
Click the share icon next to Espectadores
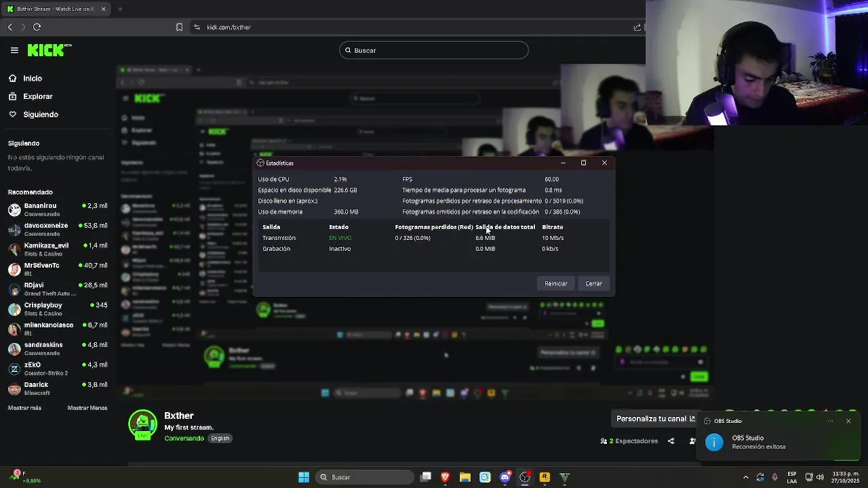pyautogui.click(x=671, y=441)
